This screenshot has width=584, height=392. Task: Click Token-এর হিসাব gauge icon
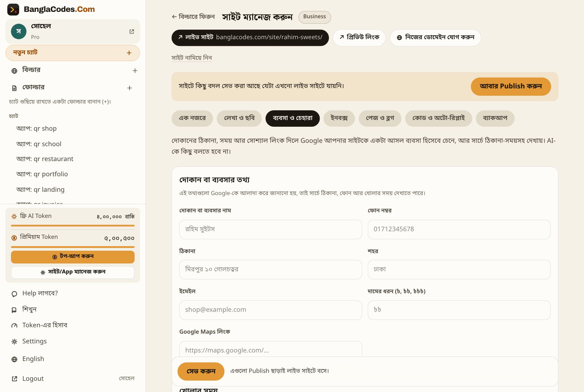[14, 325]
